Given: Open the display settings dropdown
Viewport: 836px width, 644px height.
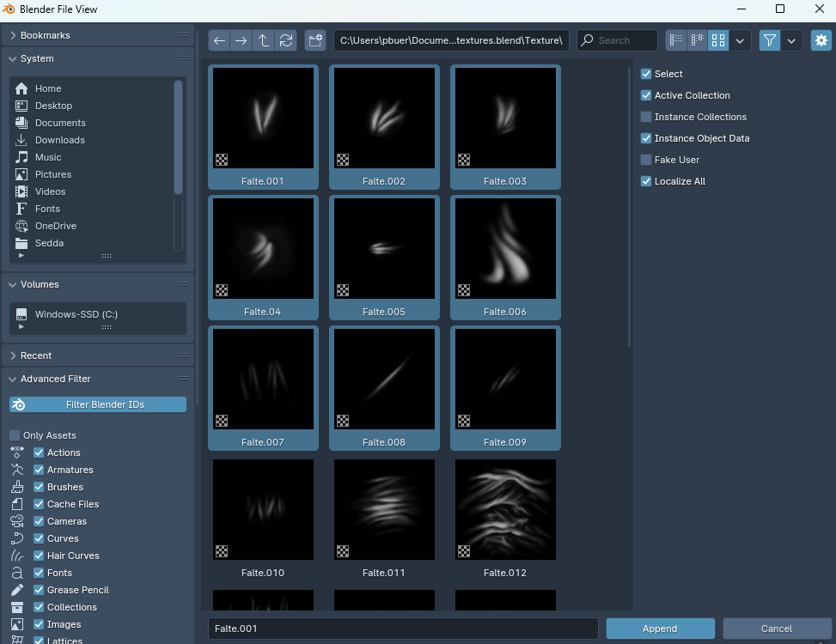Looking at the screenshot, I should coord(741,40).
